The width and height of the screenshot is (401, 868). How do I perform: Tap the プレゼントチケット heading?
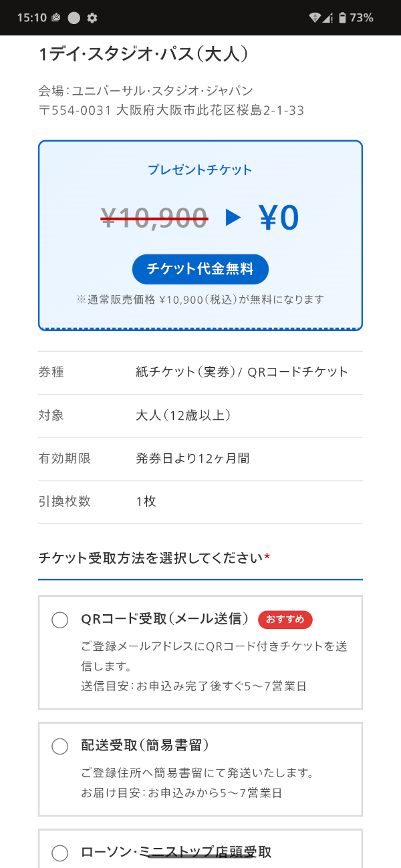click(x=200, y=170)
